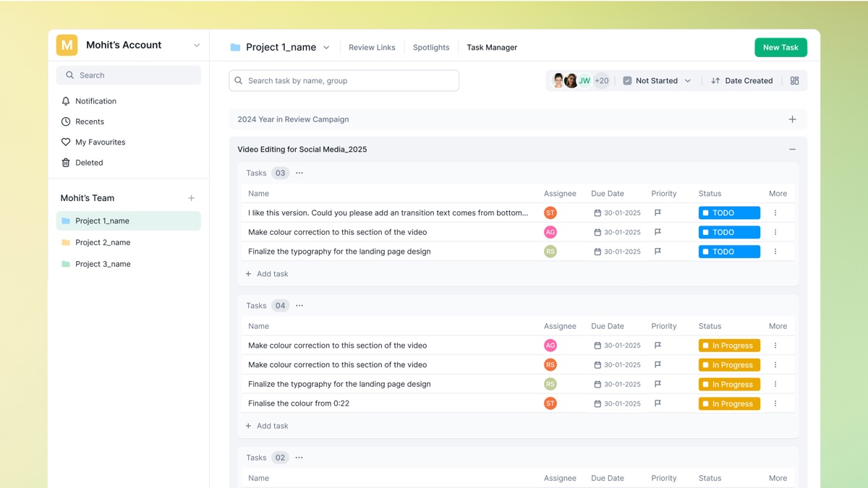The width and height of the screenshot is (868, 488).
Task: Expand the 2024 Year in Review Campaign group
Action: coord(792,119)
